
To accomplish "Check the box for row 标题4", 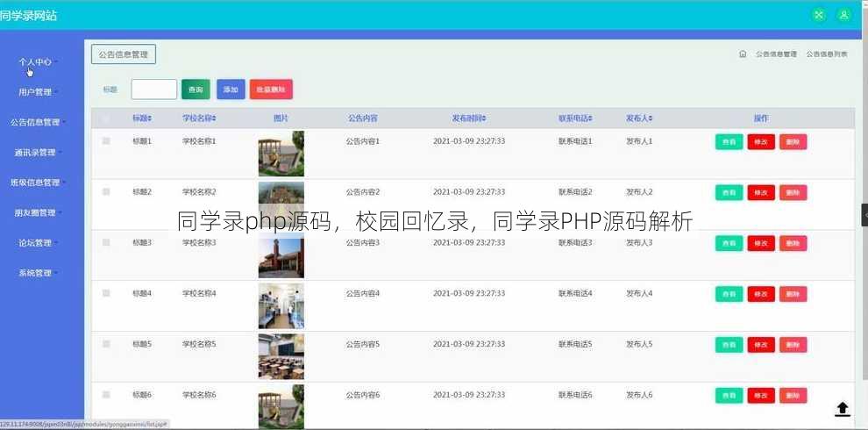I will pos(106,293).
